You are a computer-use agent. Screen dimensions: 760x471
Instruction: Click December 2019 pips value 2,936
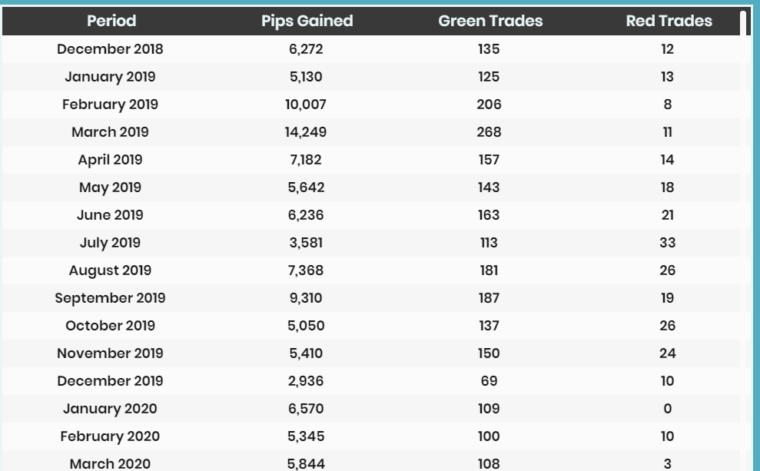tap(306, 381)
